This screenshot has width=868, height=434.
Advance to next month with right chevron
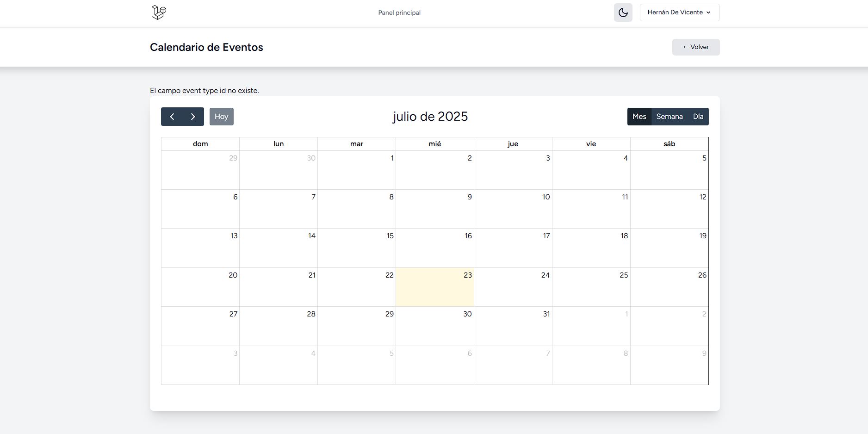(x=193, y=117)
